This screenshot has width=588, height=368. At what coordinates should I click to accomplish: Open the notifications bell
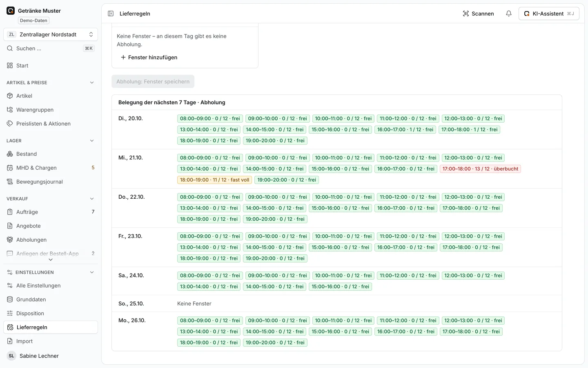(x=509, y=13)
